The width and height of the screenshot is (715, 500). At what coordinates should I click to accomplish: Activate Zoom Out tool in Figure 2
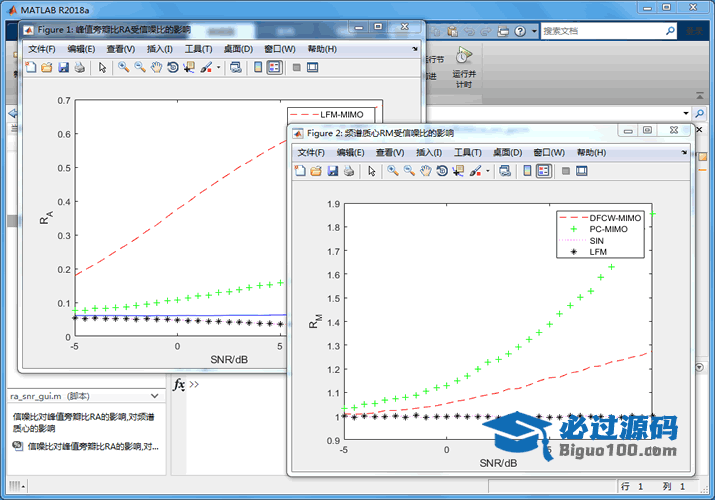(409, 171)
